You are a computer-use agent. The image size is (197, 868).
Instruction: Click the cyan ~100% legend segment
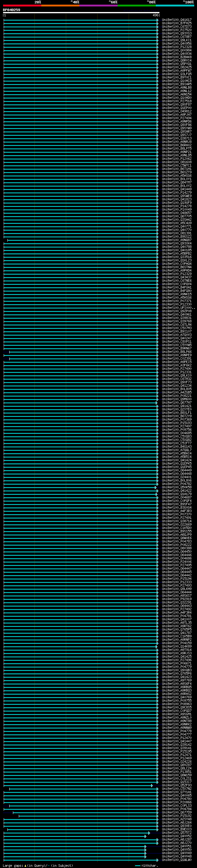pos(175,6)
